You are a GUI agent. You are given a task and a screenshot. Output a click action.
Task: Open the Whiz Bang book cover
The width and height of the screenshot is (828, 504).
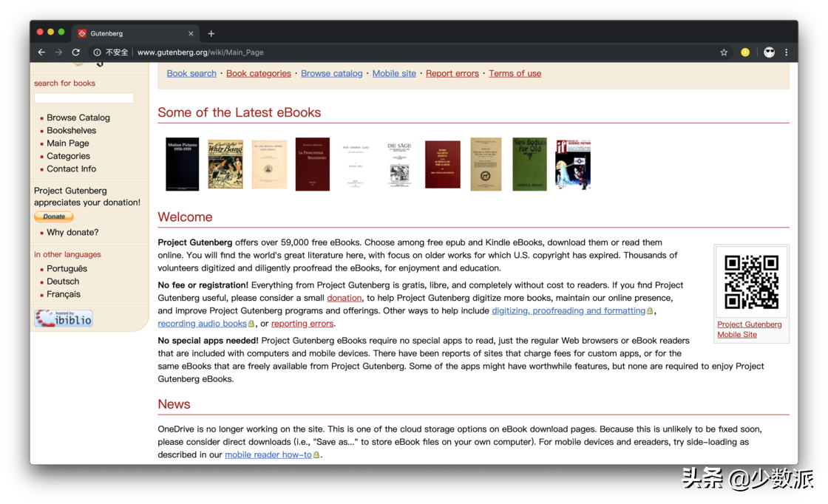click(225, 164)
